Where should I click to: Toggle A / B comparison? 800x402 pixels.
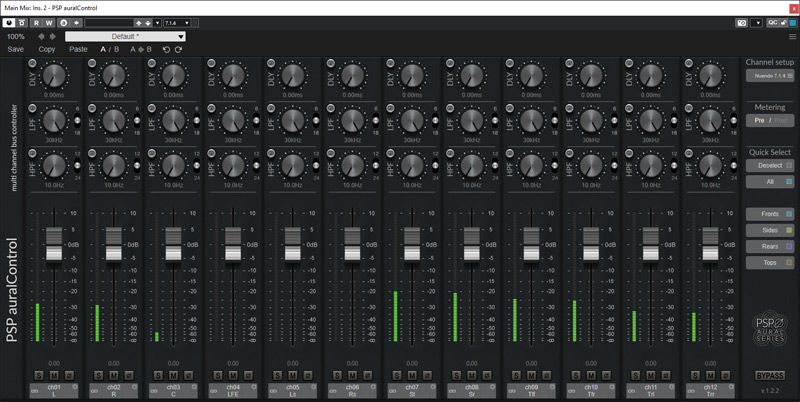coord(110,49)
